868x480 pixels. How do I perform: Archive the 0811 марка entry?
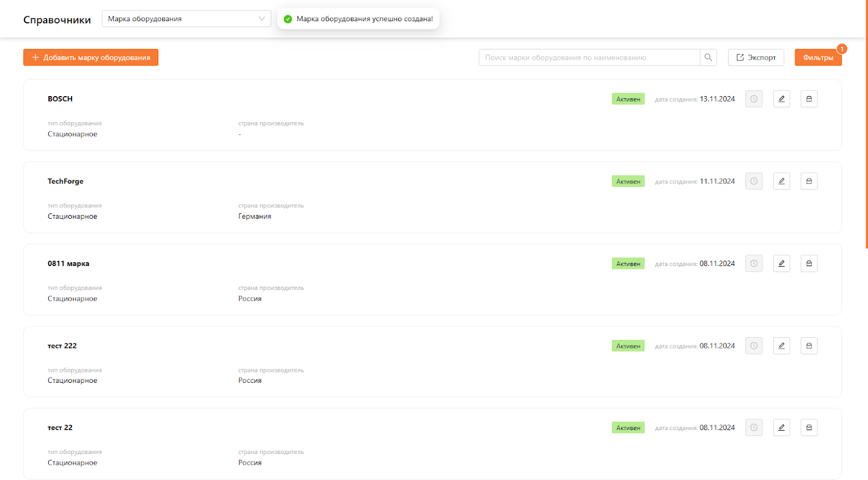tap(809, 263)
